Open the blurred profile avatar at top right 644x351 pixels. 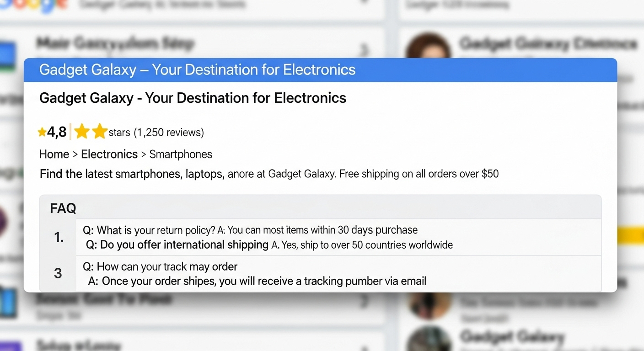tap(428, 47)
